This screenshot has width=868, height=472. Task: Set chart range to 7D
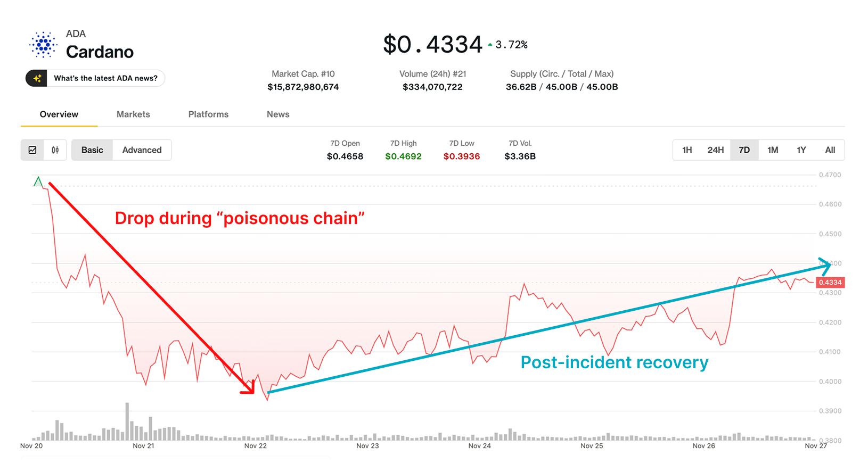pos(744,150)
